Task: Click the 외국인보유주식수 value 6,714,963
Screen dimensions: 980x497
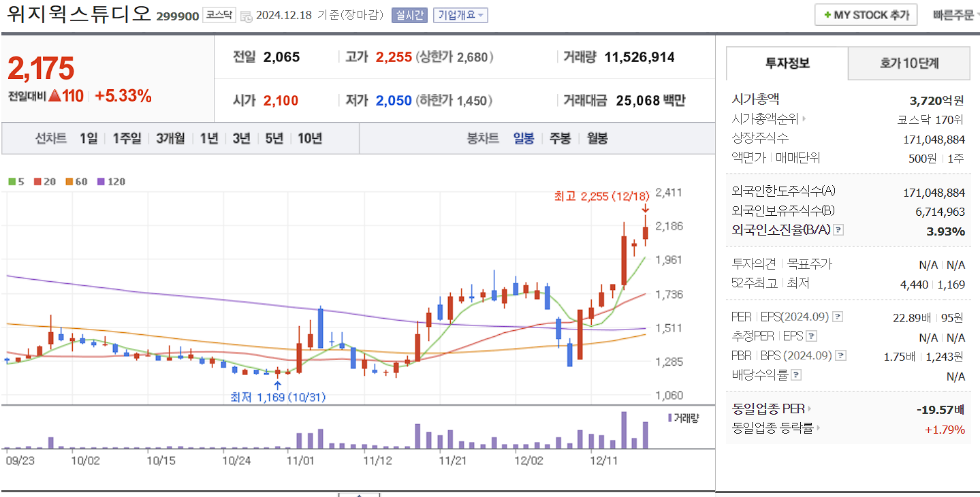Action: coord(940,212)
